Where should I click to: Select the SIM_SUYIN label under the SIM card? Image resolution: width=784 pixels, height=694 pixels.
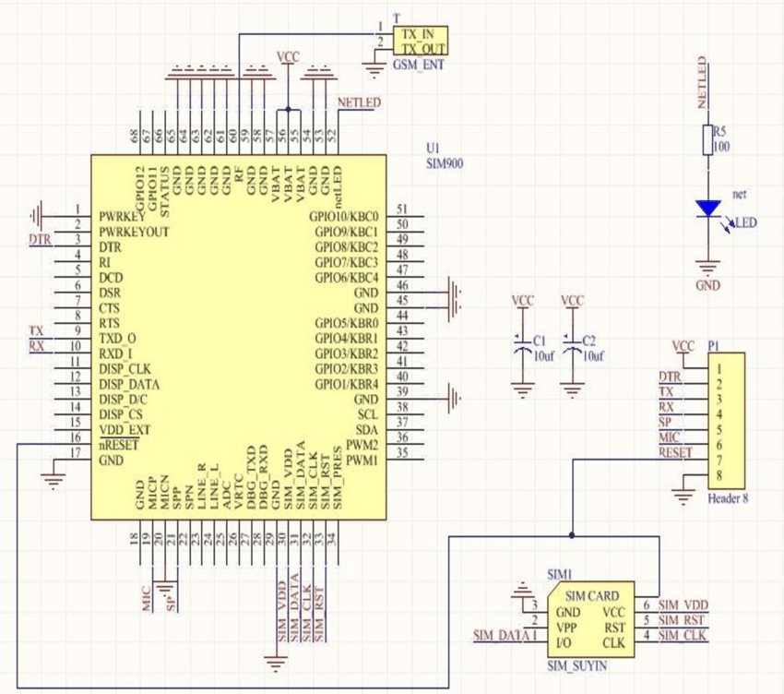(x=578, y=664)
